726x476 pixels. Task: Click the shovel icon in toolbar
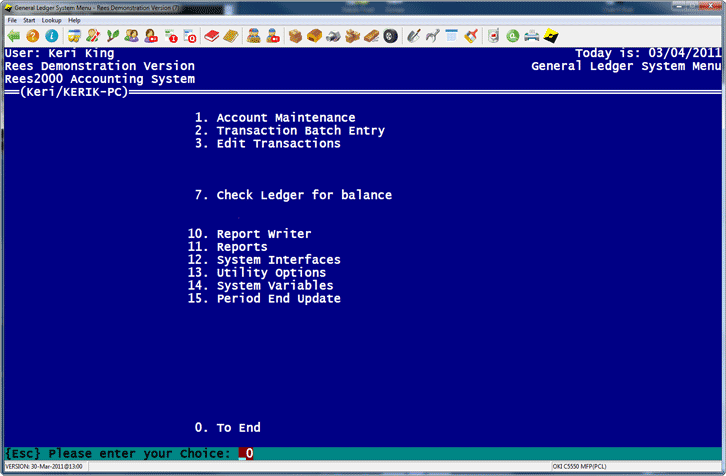tap(414, 36)
